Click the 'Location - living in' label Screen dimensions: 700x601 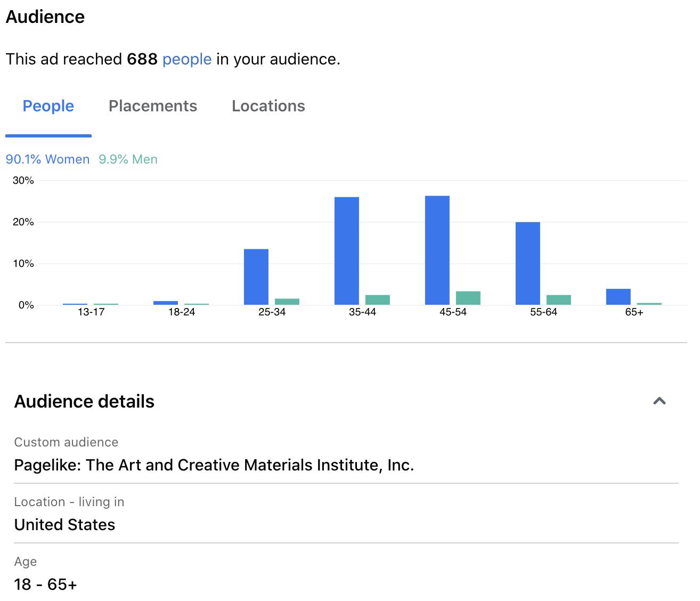[x=69, y=502]
